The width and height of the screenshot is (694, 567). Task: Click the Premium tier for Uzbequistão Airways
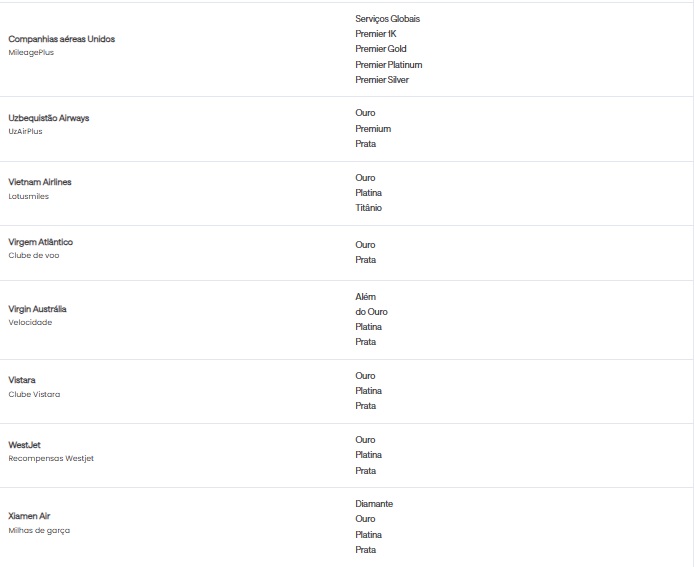click(373, 129)
